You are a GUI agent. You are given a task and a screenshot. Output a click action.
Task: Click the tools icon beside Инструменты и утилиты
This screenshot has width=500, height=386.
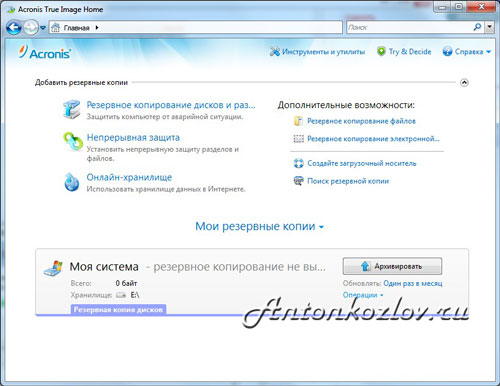(275, 51)
